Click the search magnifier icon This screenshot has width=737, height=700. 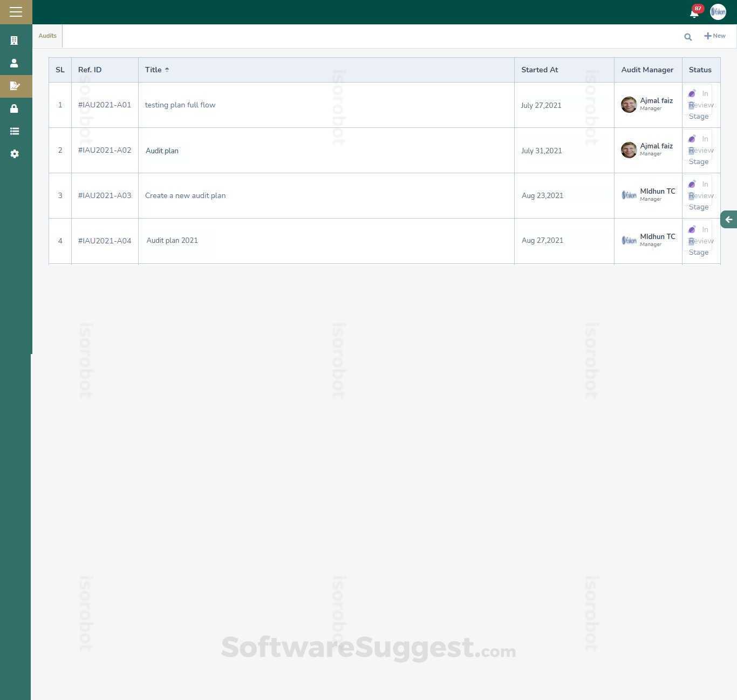tap(688, 37)
